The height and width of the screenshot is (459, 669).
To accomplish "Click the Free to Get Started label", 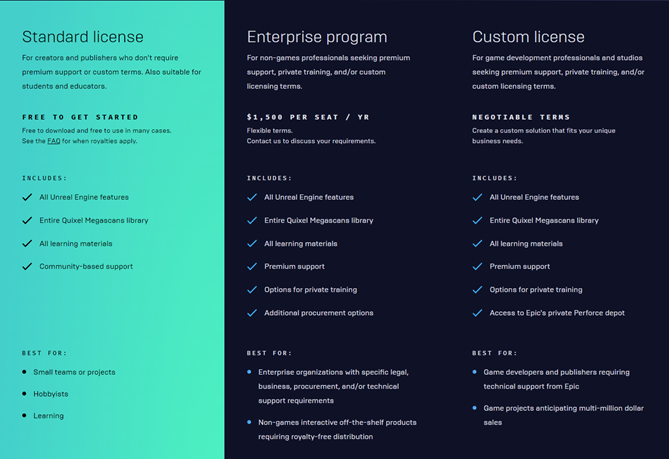I will click(80, 117).
